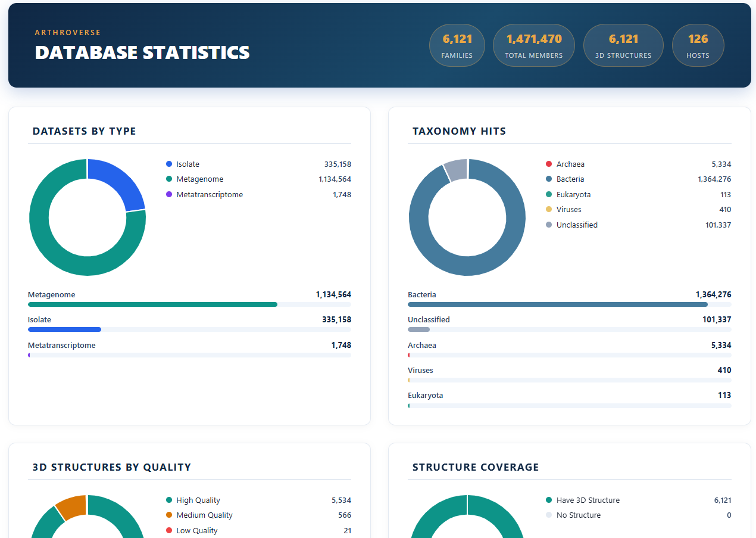Click the Isolate legend label
Image resolution: width=756 pixels, height=538 pixels.
pyautogui.click(x=188, y=164)
